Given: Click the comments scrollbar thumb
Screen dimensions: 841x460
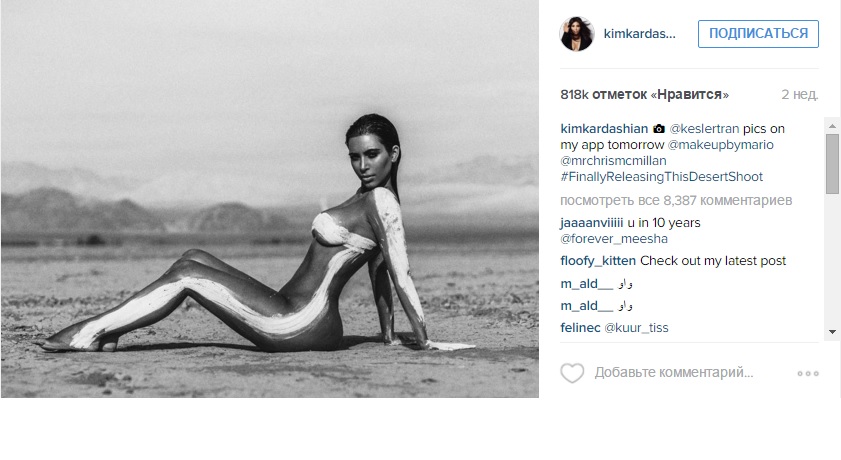Looking at the screenshot, I should (832, 164).
